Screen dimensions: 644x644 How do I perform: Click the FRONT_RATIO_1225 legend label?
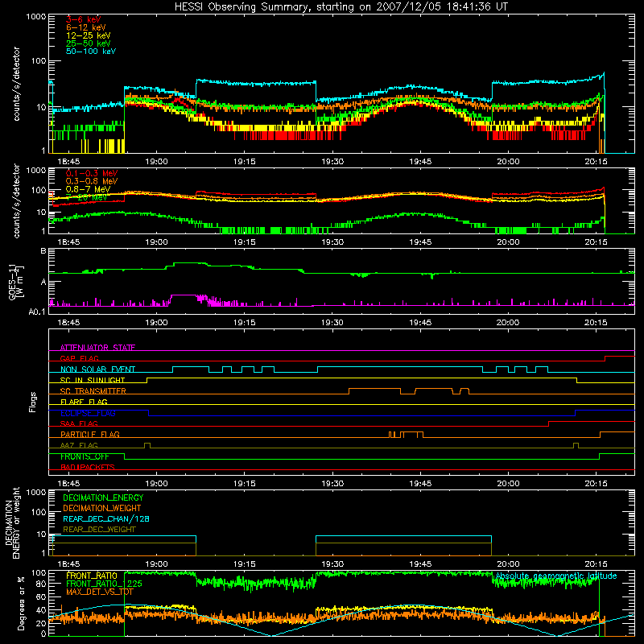coord(104,584)
